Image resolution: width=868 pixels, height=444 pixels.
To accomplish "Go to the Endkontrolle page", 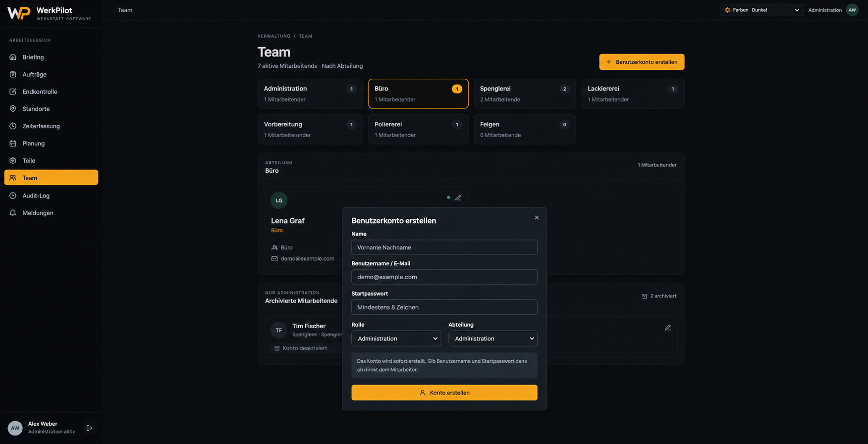I will tap(51, 92).
